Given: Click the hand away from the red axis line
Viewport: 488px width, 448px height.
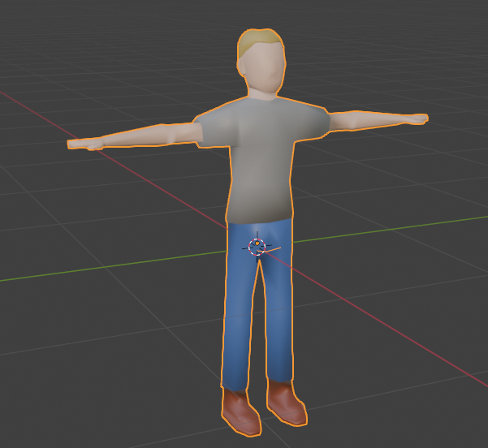Looking at the screenshot, I should (x=417, y=118).
